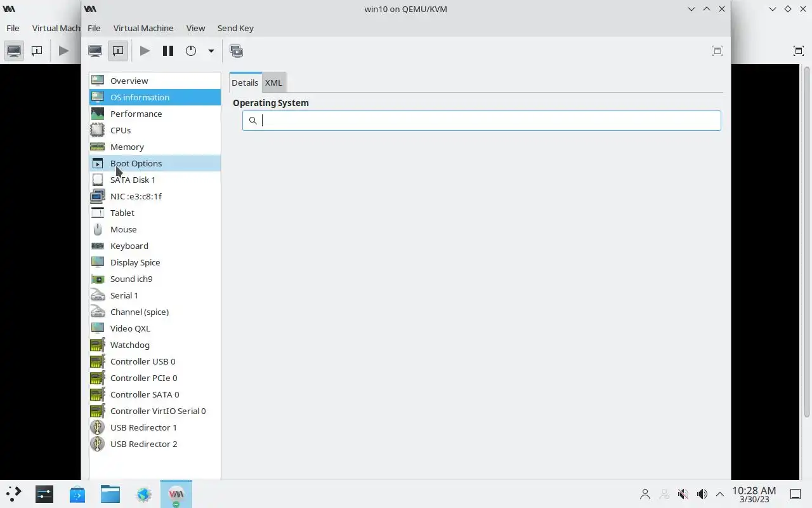Open the File menu of win10 window

94,28
